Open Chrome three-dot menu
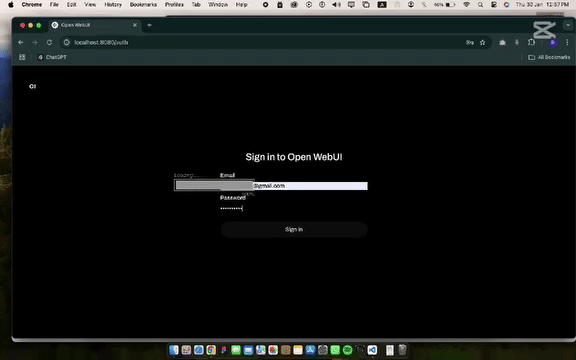This screenshot has width=576, height=360. (x=567, y=43)
